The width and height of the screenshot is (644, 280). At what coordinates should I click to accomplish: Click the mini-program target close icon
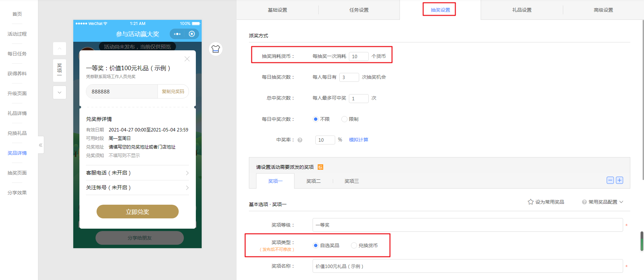pyautogui.click(x=192, y=34)
